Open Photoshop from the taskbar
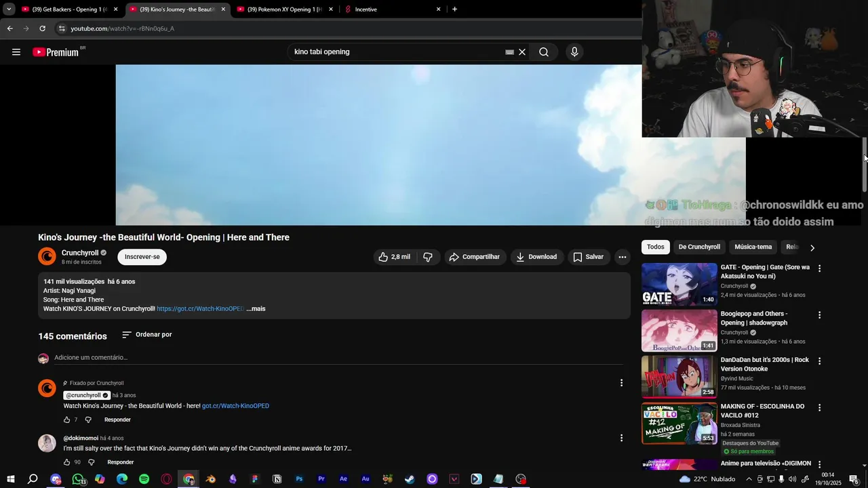The image size is (868, 488). [x=299, y=479]
